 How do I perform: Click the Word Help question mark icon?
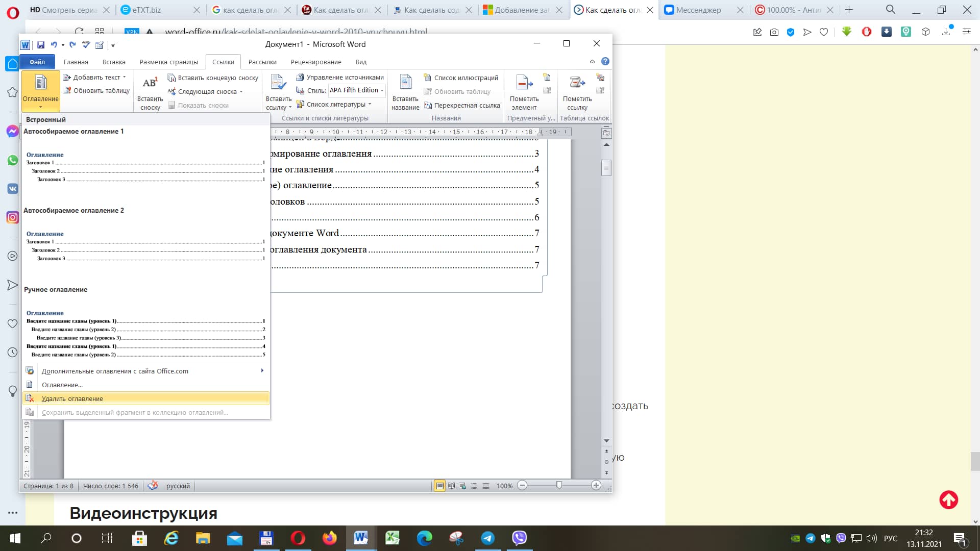pos(605,62)
